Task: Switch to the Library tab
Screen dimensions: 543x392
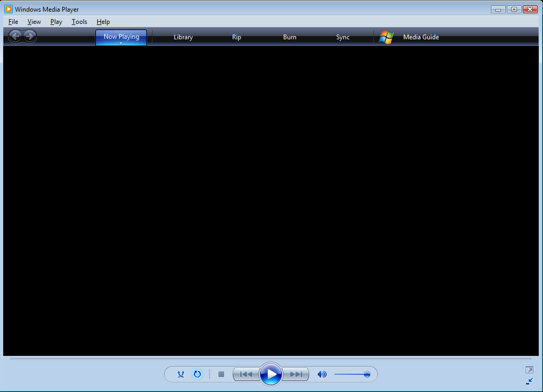Action: pos(183,37)
